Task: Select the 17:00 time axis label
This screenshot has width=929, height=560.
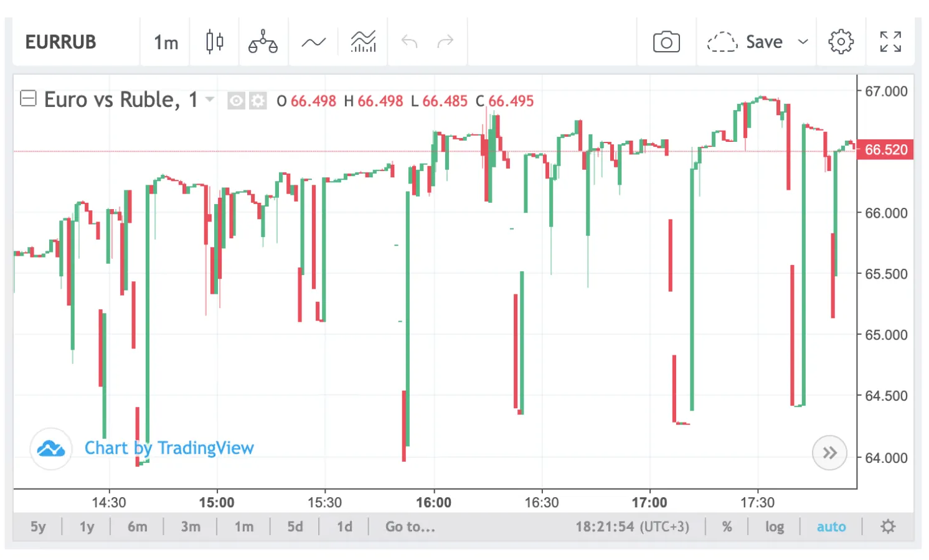Action: (x=649, y=503)
